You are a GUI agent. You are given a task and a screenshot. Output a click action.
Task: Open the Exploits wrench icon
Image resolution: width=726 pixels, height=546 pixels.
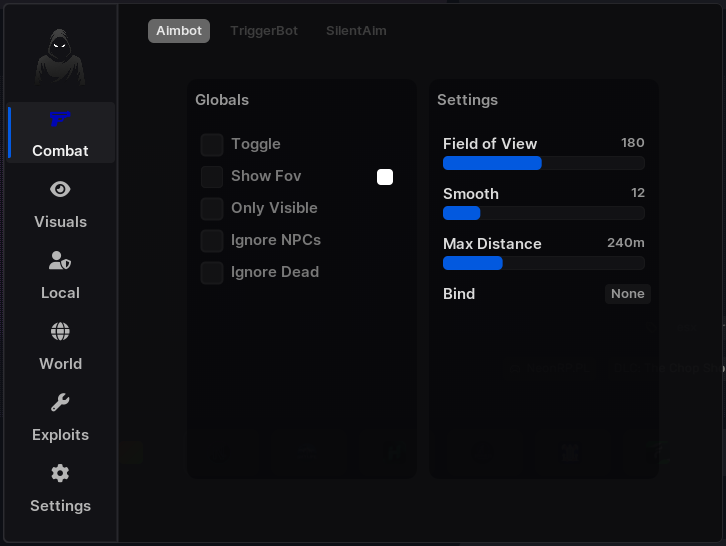click(60, 402)
